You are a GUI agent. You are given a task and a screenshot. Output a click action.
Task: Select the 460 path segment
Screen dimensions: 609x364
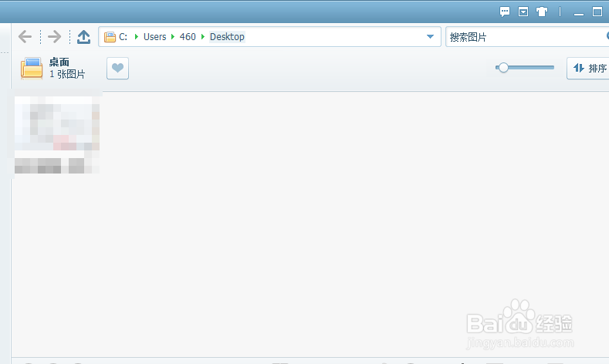point(188,37)
